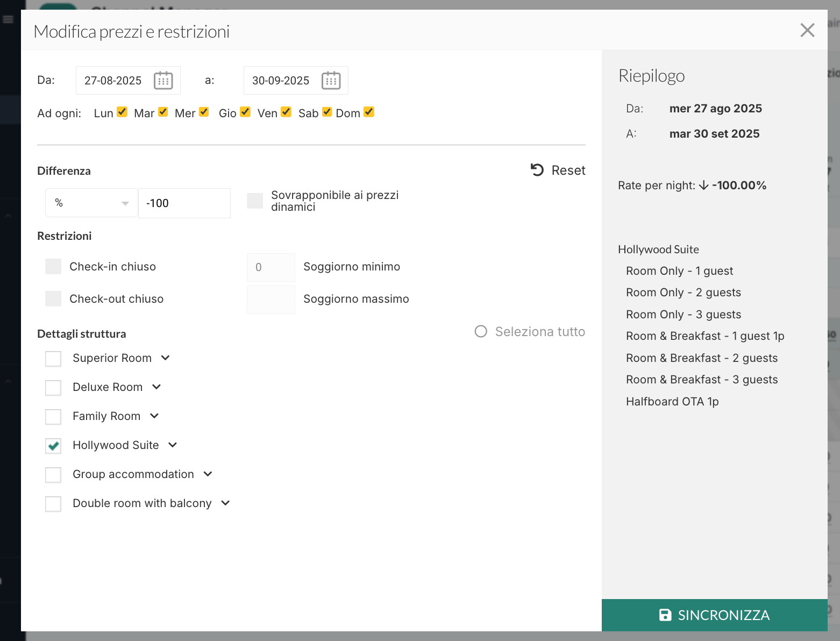Click summary date mer 27 ago 2025
This screenshot has height=641, width=840.
(x=715, y=109)
